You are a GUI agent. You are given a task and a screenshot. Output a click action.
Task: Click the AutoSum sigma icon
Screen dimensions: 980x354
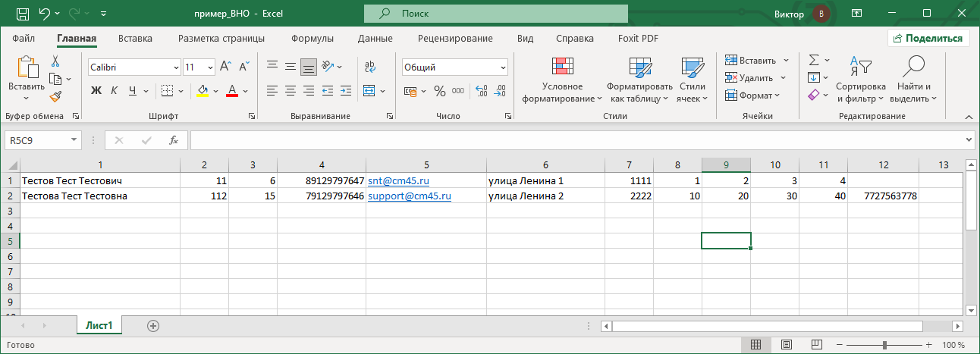[x=813, y=60]
